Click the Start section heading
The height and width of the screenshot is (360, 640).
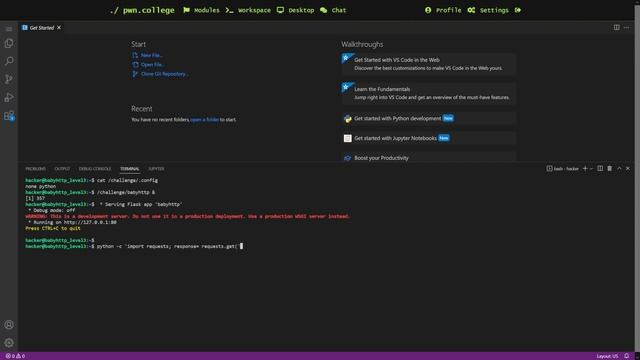point(138,44)
